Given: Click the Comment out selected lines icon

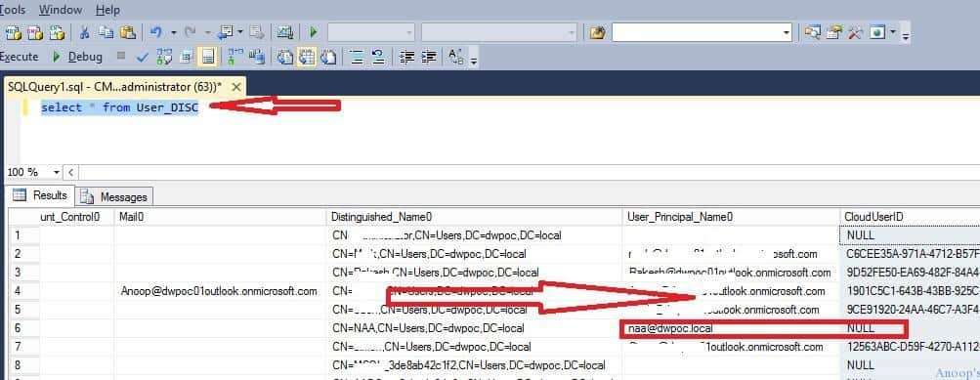Looking at the screenshot, I should [x=357, y=58].
